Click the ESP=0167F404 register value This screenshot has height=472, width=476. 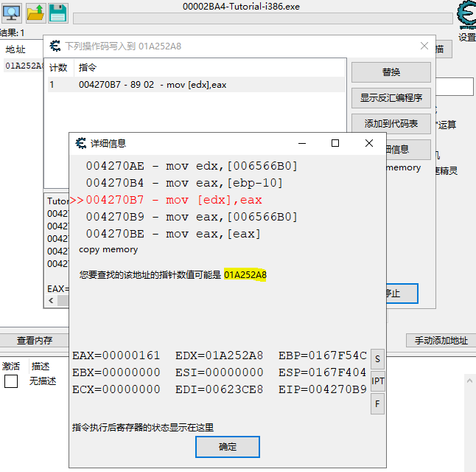point(323,372)
